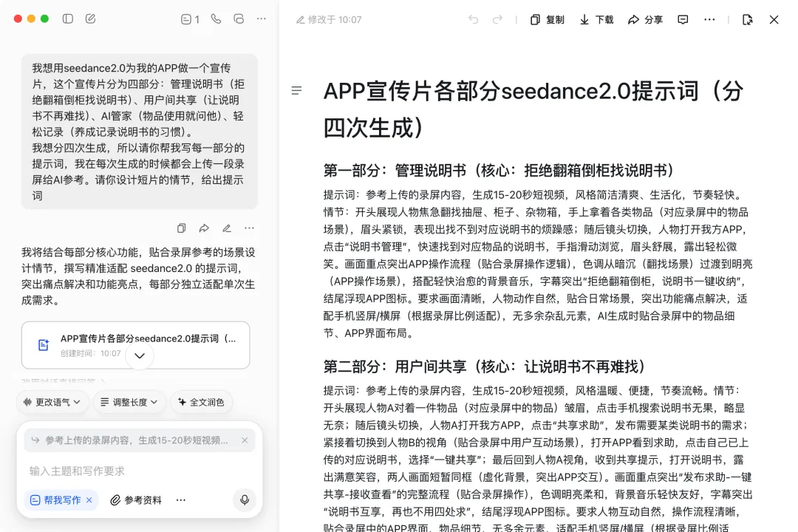Click the 修改于 10:07 edit timestamp
Image resolution: width=798 pixels, height=532 pixels.
329,19
